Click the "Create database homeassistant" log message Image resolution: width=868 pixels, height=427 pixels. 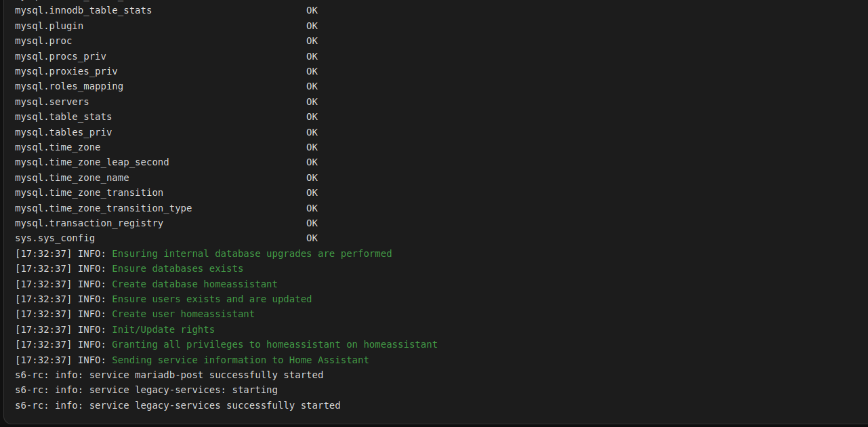tap(194, 284)
